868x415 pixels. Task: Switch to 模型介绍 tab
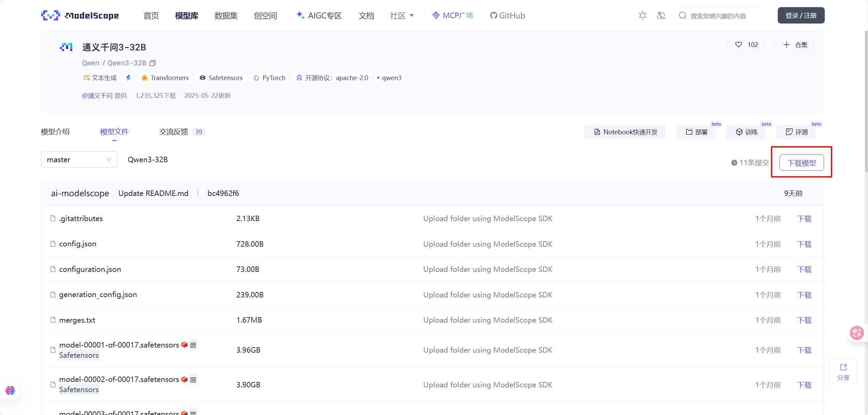[x=55, y=132]
